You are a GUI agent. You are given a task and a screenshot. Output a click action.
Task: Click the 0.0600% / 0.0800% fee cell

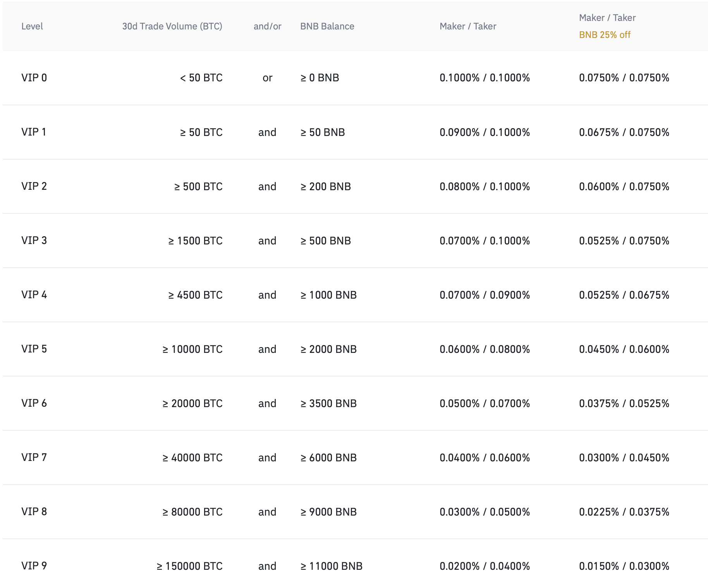coord(485,349)
